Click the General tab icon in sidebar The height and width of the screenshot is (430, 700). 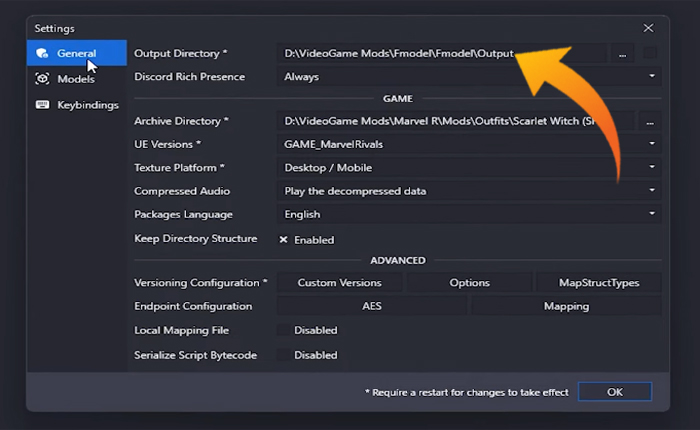(42, 53)
